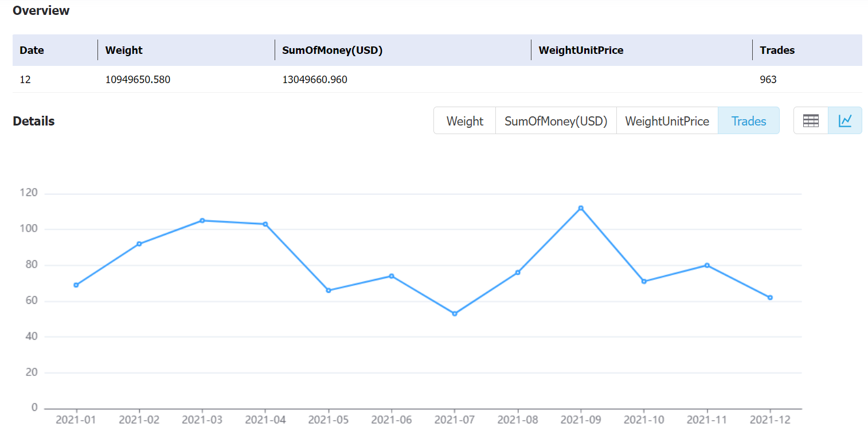The image size is (868, 443).
Task: Click the 2021-12 data point
Action: (770, 297)
